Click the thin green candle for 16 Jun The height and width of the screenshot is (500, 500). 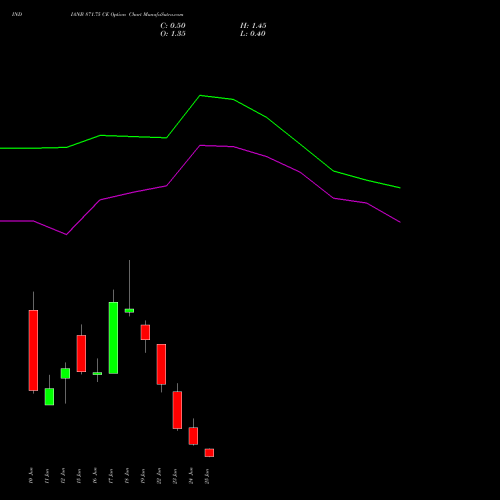click(x=97, y=373)
